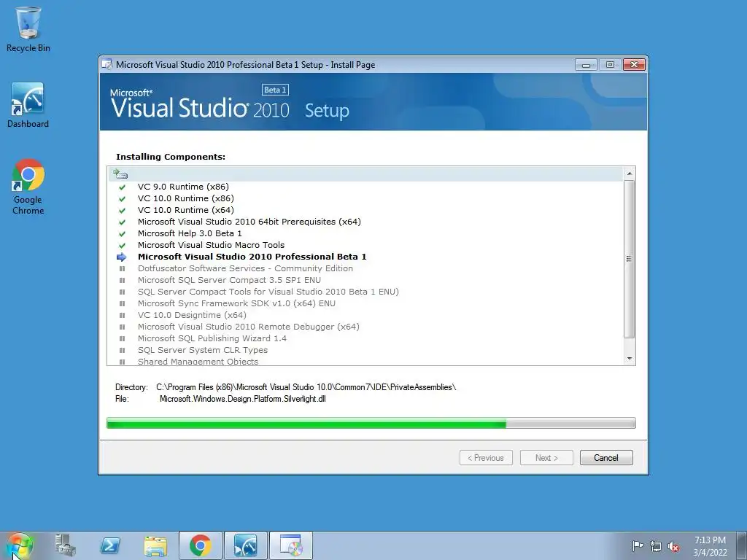Open File Explorer from the taskbar
The width and height of the screenshot is (747, 560).
pyautogui.click(x=155, y=545)
